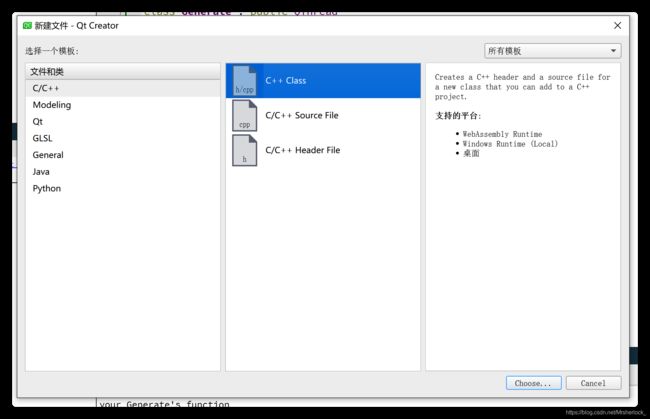Select the GLSL category
This screenshot has width=650, height=419.
(x=123, y=138)
